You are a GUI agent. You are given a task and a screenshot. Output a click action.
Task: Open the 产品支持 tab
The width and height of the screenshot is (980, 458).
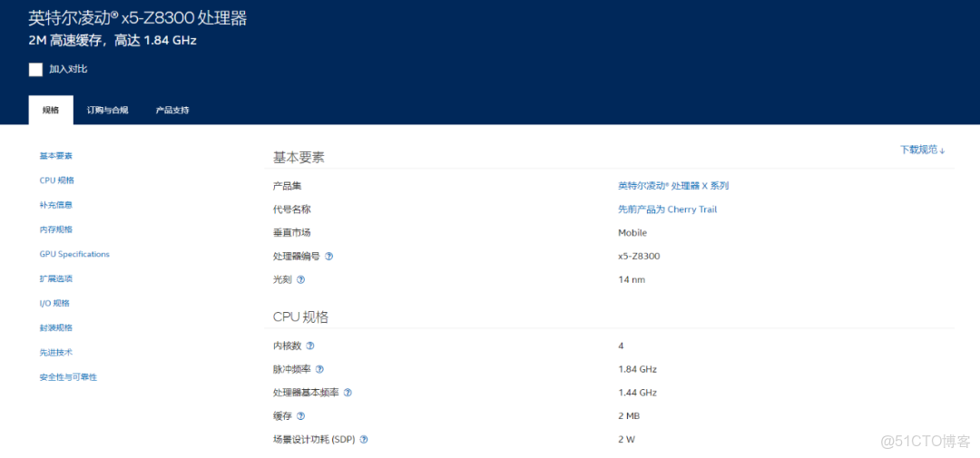[172, 110]
